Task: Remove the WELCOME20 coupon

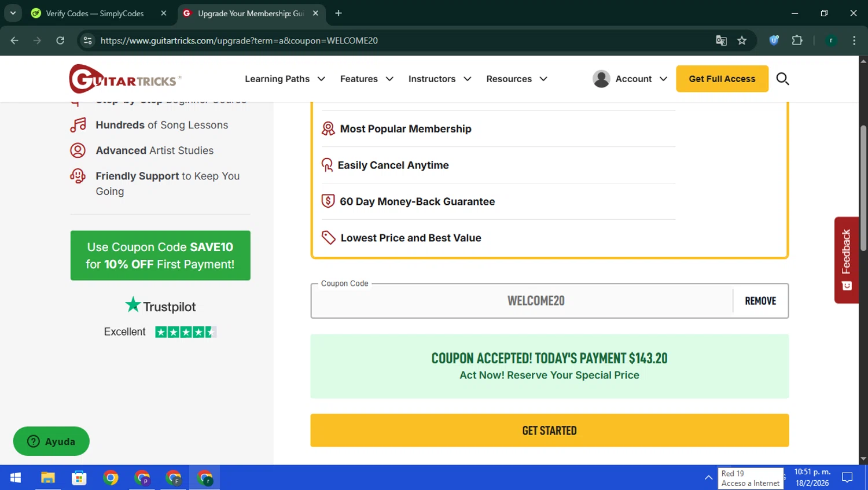Action: pyautogui.click(x=760, y=301)
